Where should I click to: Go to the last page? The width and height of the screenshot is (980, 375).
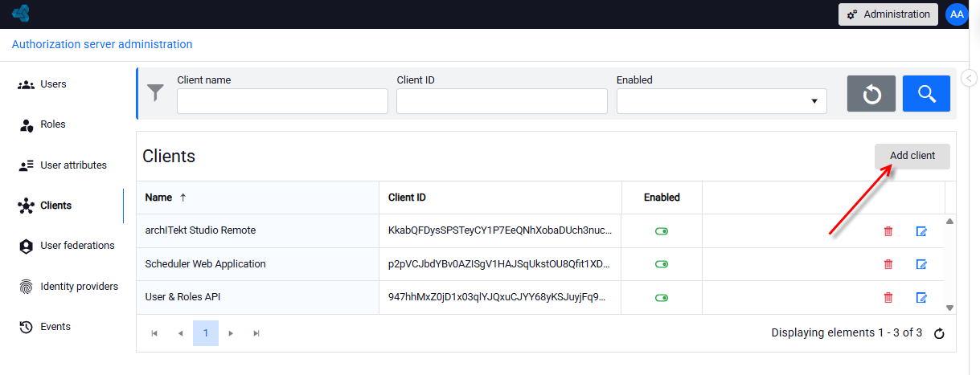(256, 333)
